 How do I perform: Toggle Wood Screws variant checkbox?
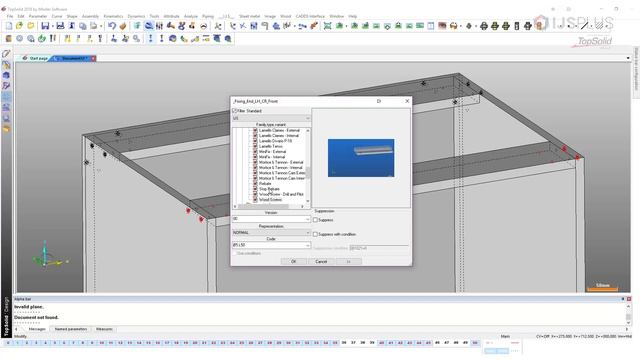(255, 200)
